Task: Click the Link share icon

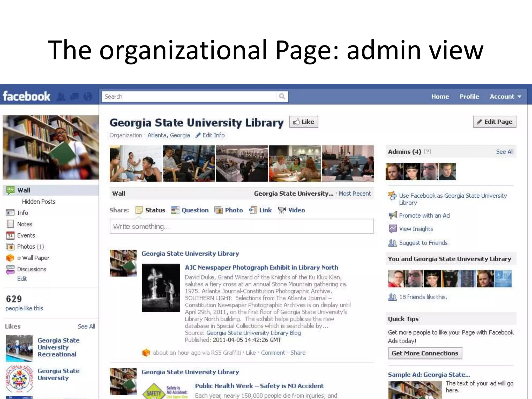Action: pyautogui.click(x=253, y=210)
